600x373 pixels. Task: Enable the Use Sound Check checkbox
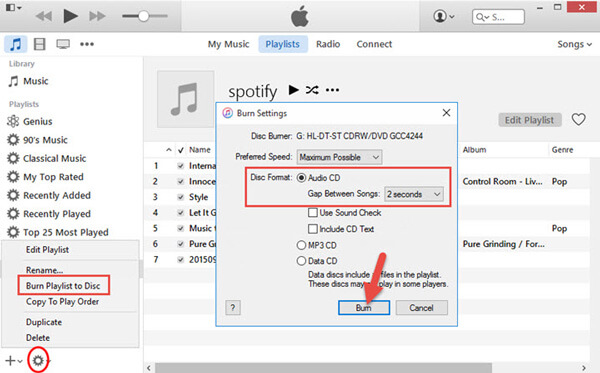point(313,213)
